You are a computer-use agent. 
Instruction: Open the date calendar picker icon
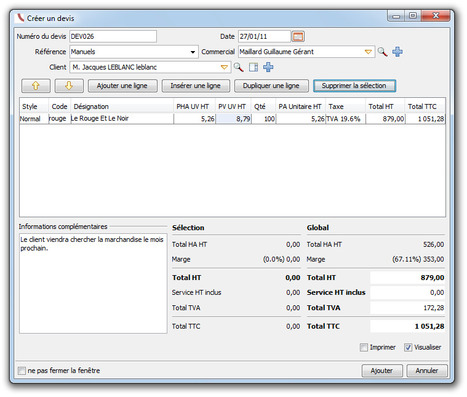click(298, 36)
